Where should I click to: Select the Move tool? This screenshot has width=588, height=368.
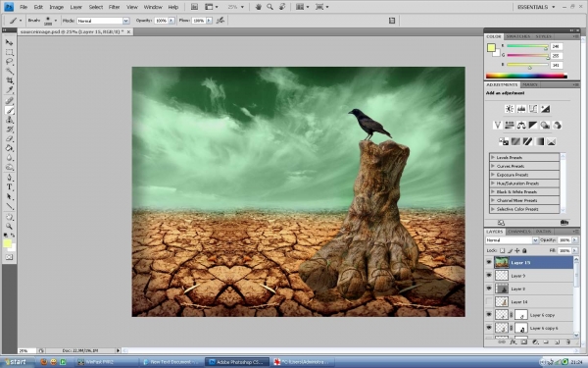click(x=10, y=42)
